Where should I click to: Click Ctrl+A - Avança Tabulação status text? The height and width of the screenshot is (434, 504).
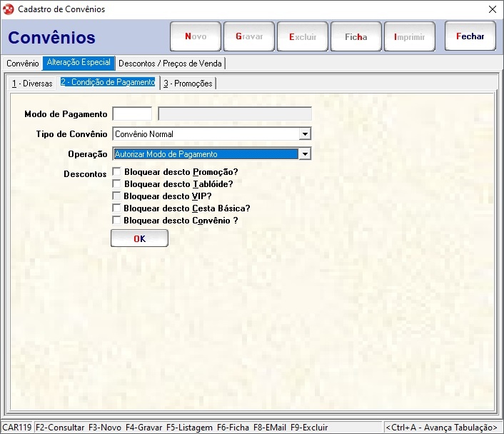click(x=441, y=428)
